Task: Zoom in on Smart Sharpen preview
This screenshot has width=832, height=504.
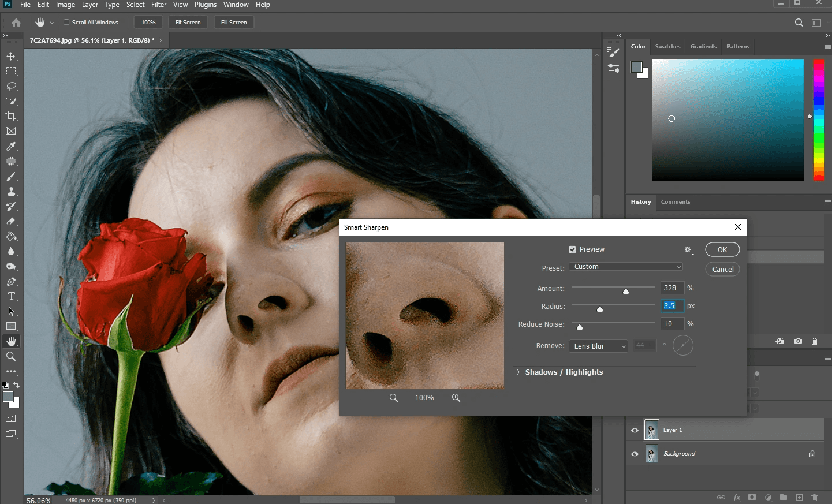Action: click(456, 398)
